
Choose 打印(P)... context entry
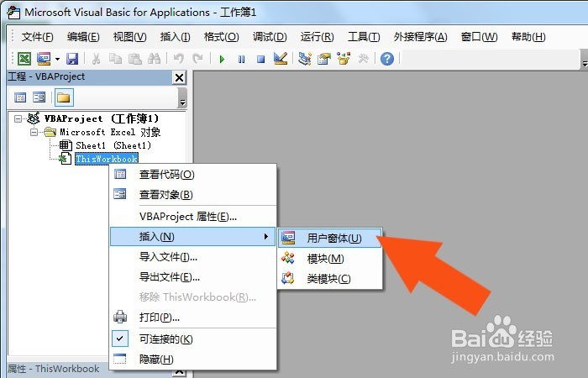193,318
